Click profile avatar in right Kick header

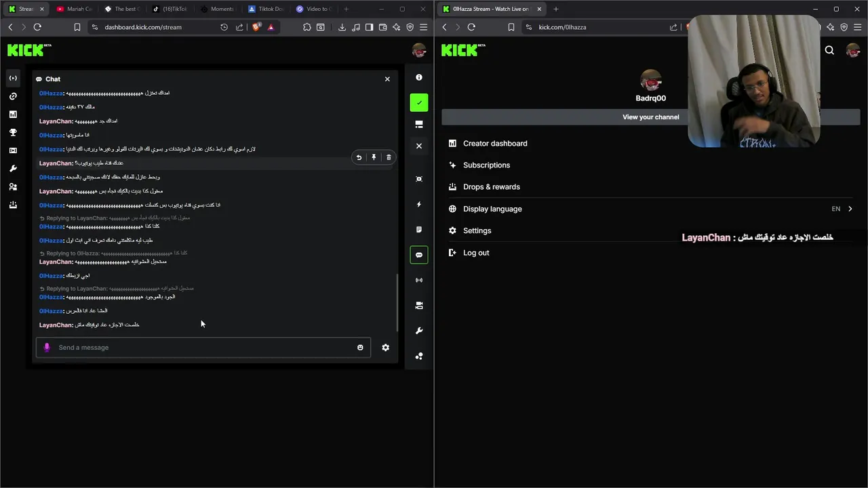click(x=853, y=50)
